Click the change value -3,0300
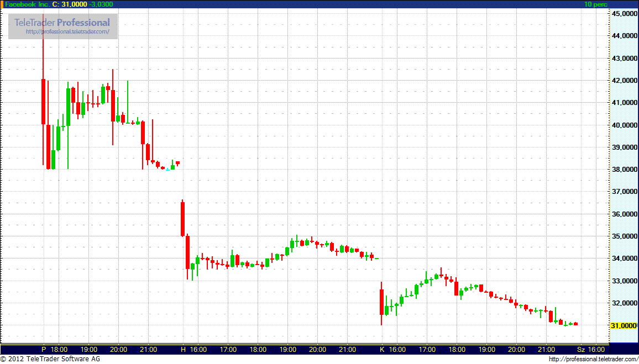Viewport: 639px width, 364px height. (x=102, y=4)
